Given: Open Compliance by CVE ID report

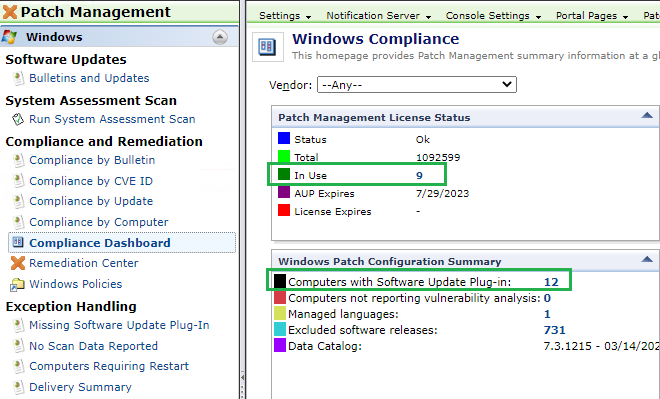Looking at the screenshot, I should click(91, 181).
